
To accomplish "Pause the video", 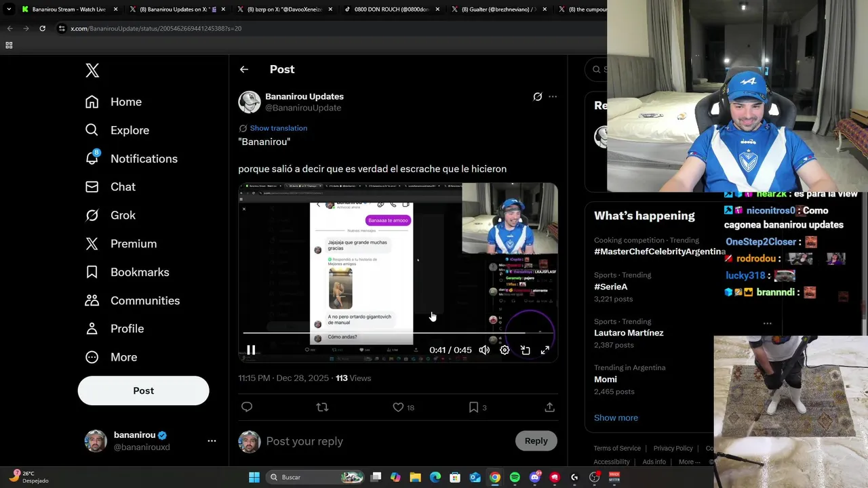I will [251, 350].
